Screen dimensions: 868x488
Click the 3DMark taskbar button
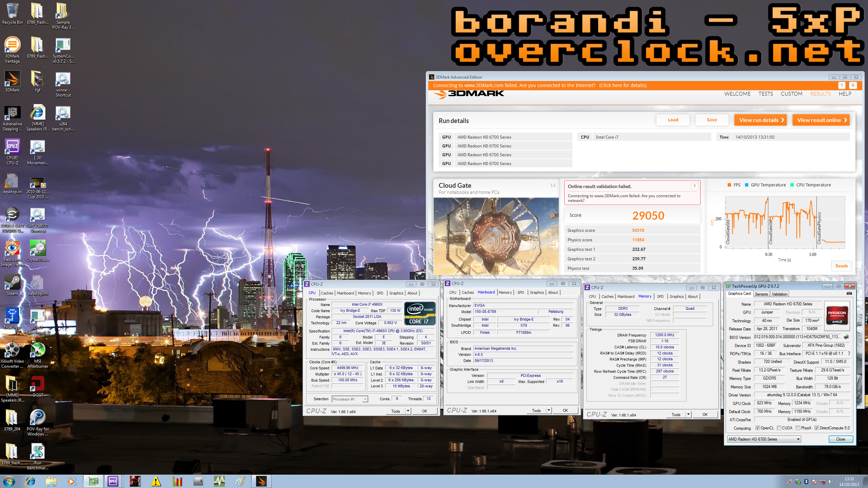click(x=261, y=481)
